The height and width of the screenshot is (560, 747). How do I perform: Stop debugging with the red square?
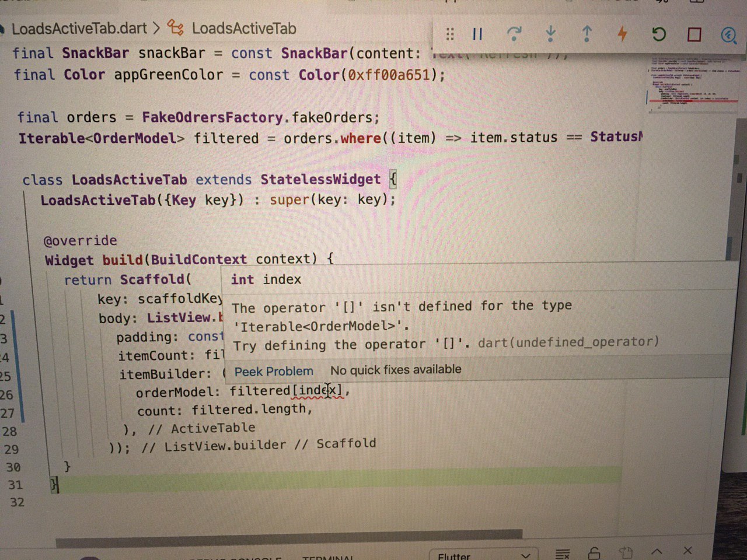coord(694,35)
